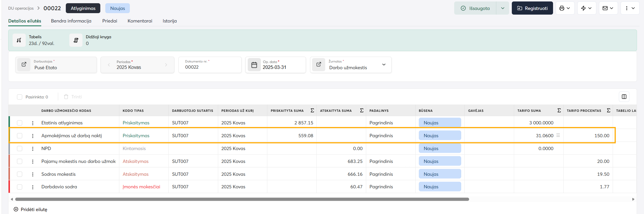This screenshot has width=644, height=214.
Task: Toggle the column layout icon above the table
Action: (x=624, y=97)
